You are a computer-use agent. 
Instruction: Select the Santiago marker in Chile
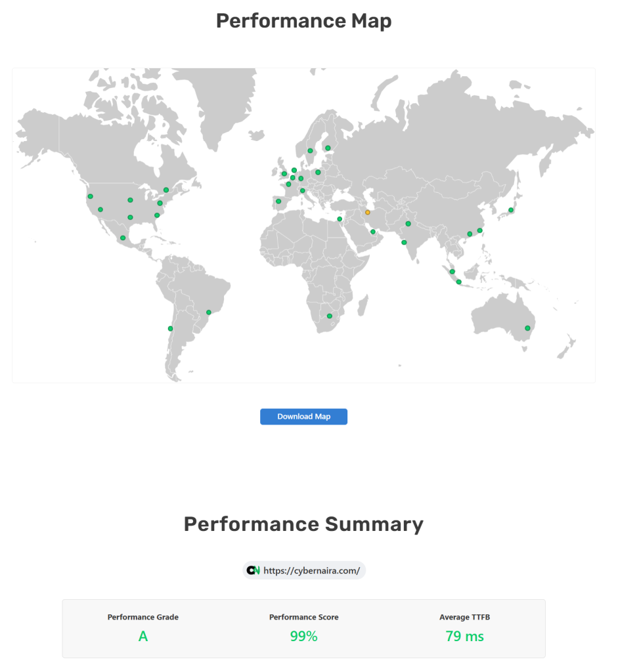click(x=169, y=328)
